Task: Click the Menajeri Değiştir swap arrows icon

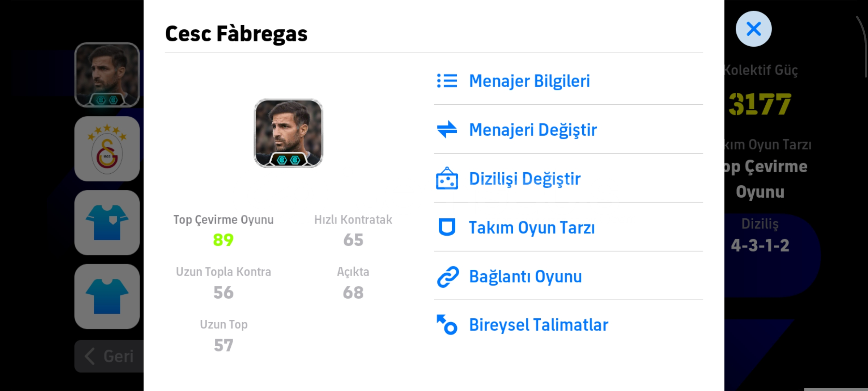Action: pyautogui.click(x=447, y=130)
